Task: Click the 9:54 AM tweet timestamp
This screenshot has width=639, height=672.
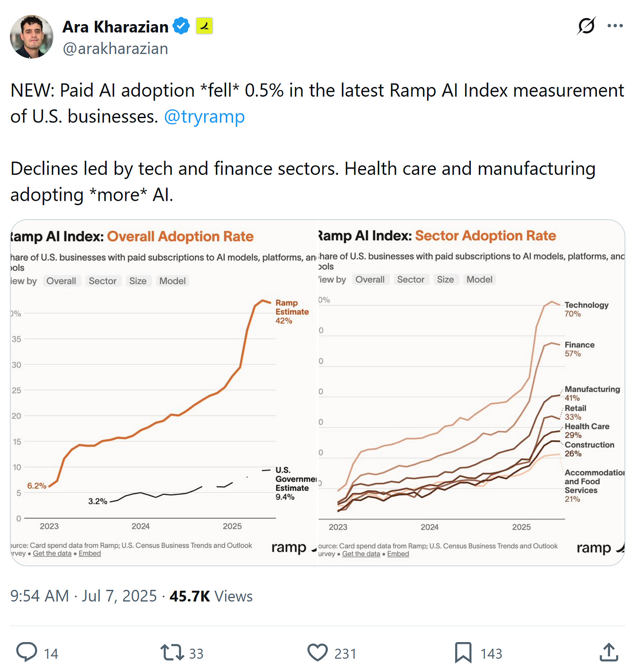Action: coord(39,596)
